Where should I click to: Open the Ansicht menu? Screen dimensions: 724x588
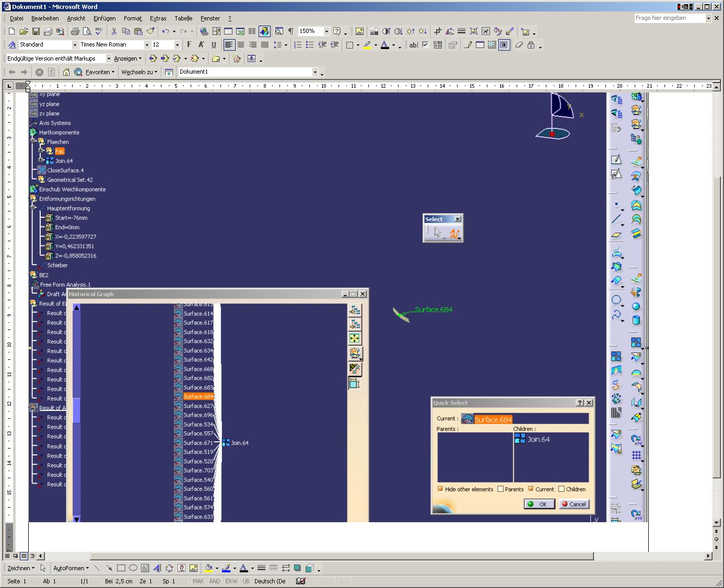(76, 18)
